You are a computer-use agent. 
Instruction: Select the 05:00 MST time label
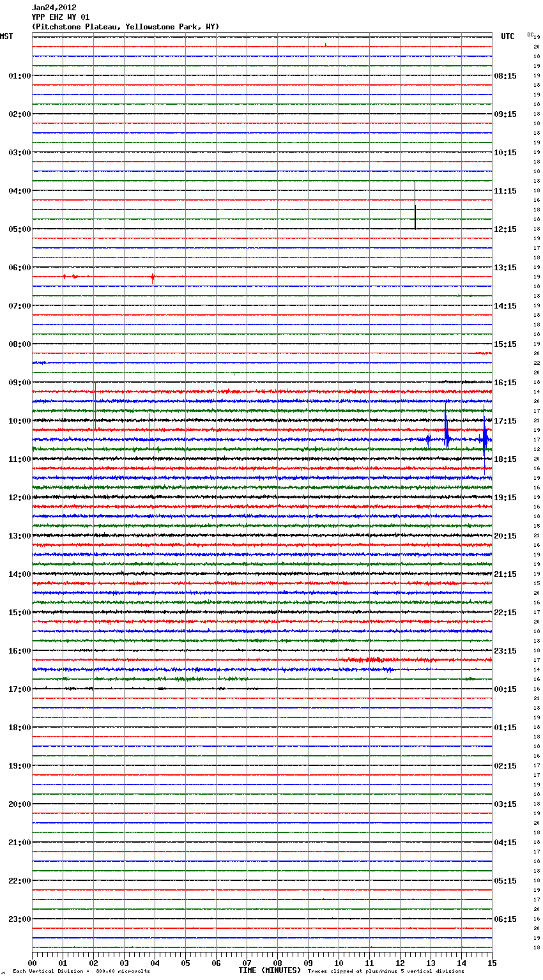[20, 229]
